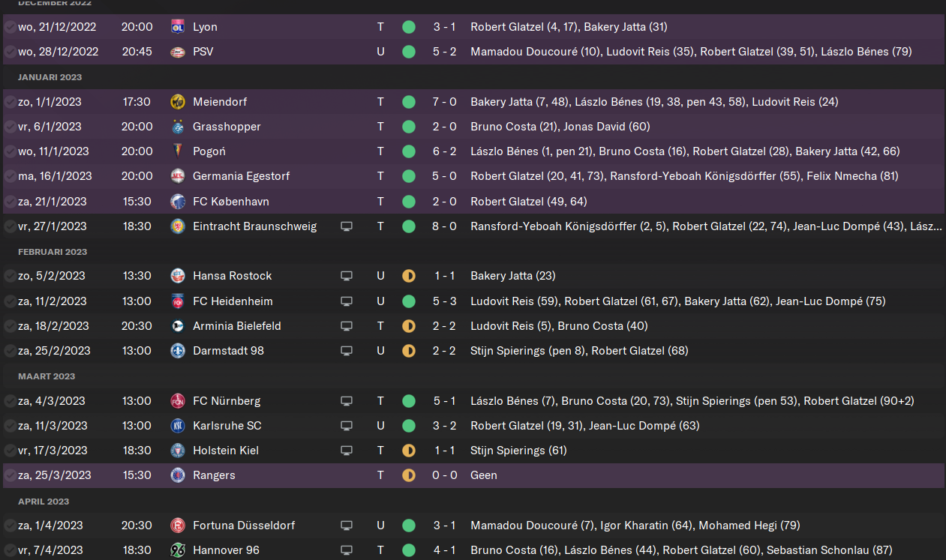Open the Eintracht Braunschweig team link

(254, 226)
